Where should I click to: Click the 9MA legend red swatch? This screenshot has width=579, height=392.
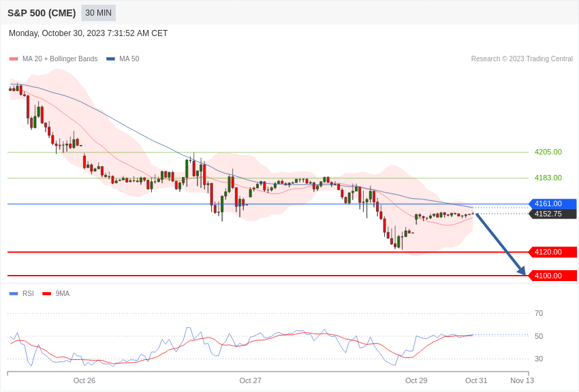46,293
